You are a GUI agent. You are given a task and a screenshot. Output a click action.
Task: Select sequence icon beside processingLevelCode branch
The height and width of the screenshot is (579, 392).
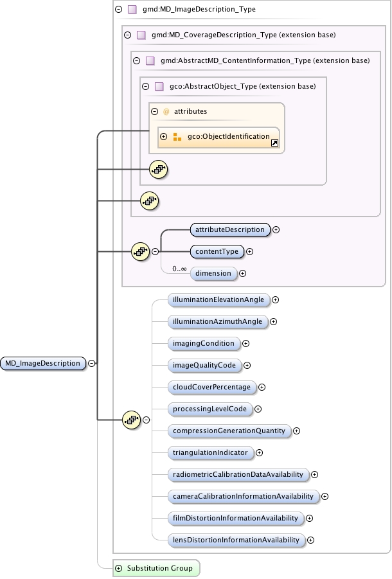131,420
